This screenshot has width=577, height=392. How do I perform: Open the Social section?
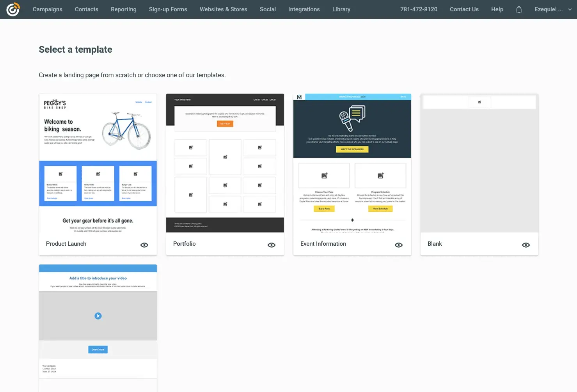point(268,9)
